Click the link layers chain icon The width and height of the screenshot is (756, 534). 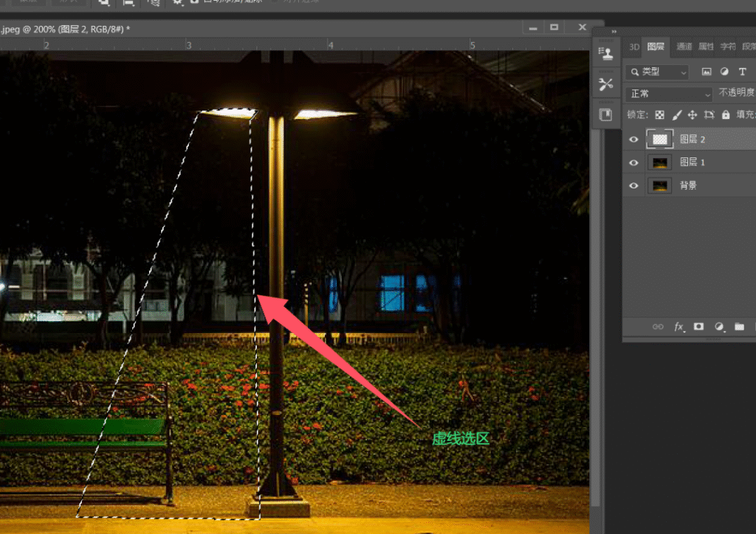coord(658,326)
